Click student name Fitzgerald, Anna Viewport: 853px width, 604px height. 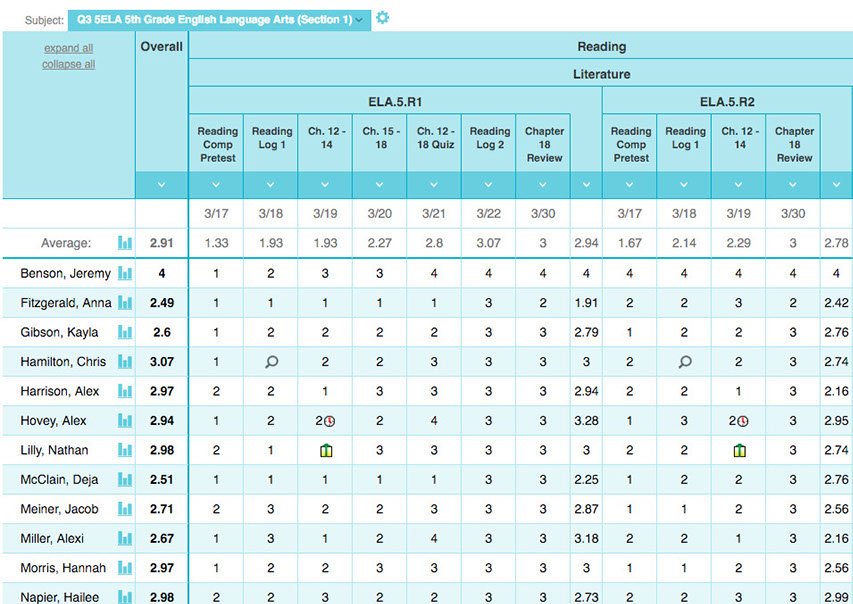[x=66, y=303]
